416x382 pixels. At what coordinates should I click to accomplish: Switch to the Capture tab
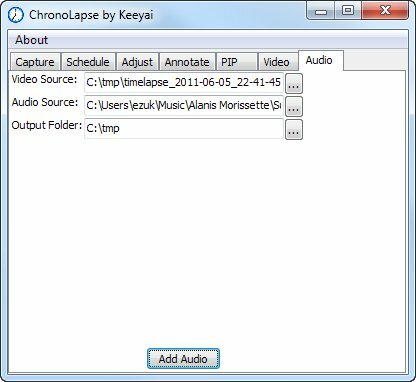point(35,62)
